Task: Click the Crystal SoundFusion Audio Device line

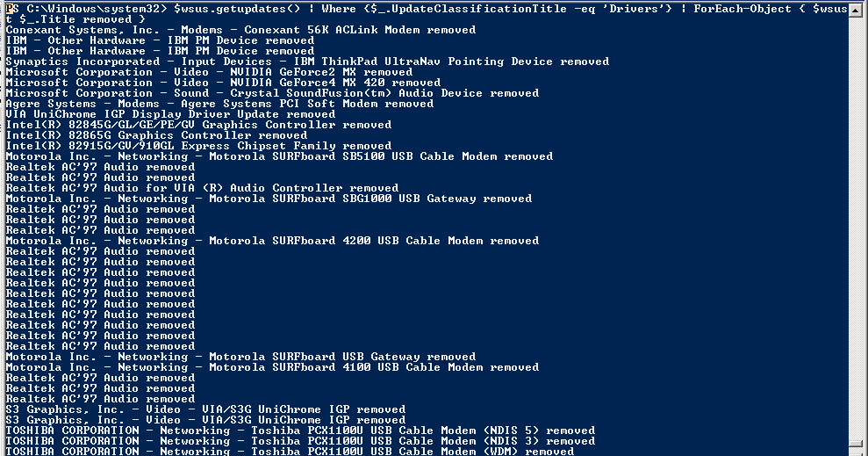Action: [x=272, y=93]
